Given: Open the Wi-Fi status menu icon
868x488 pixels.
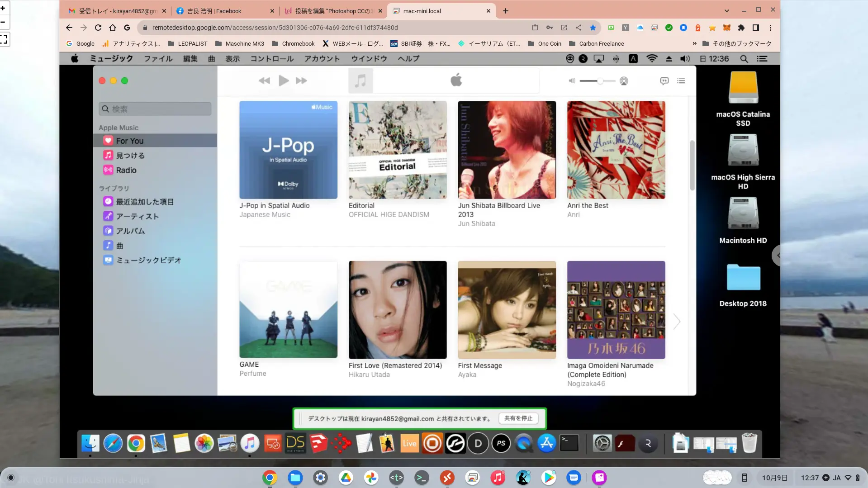Looking at the screenshot, I should (652, 59).
